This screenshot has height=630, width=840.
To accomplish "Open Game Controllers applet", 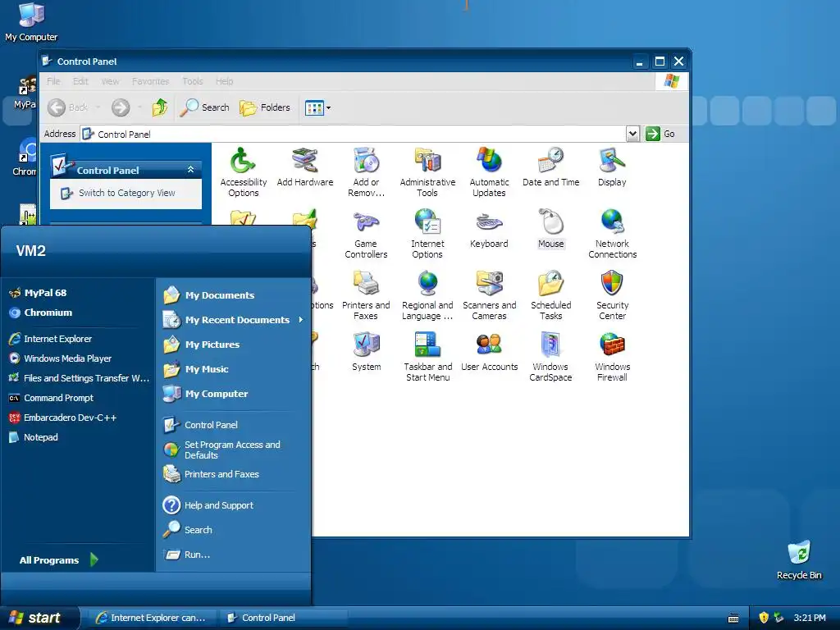I will point(366,234).
